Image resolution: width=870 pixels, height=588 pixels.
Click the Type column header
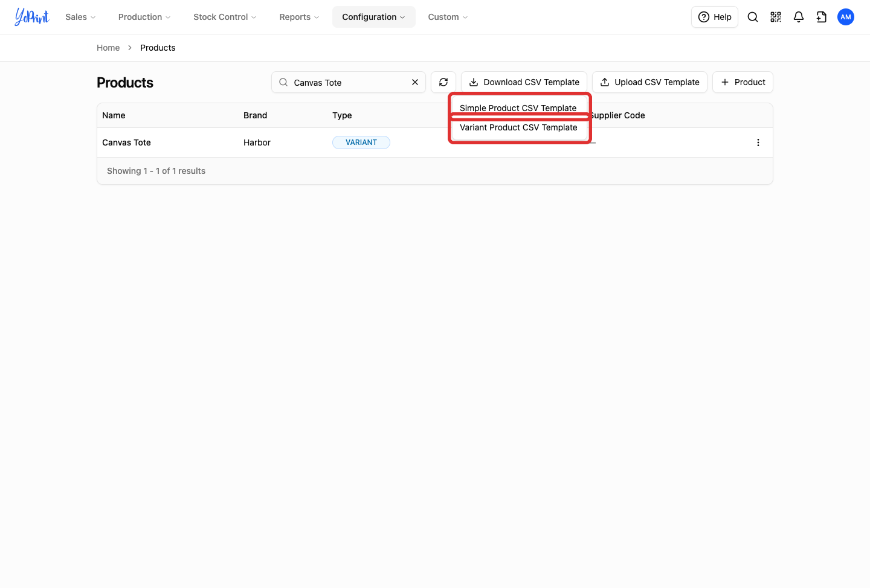click(342, 115)
